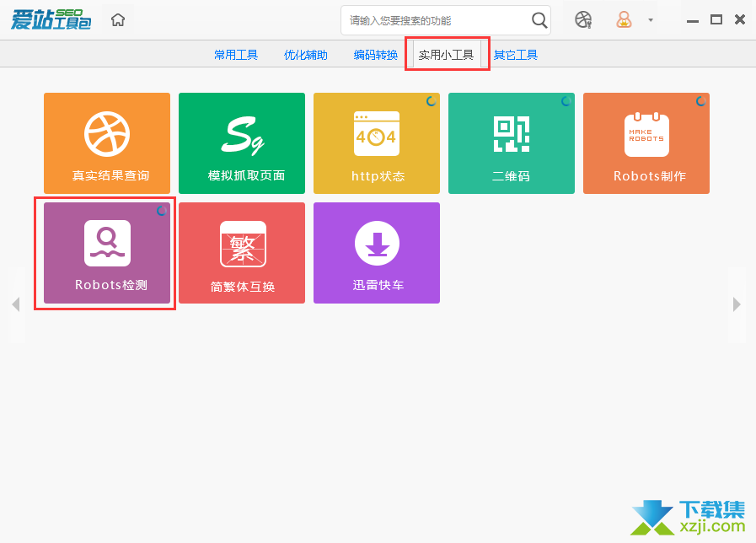Screen dimensions: 756x543
Task: Maximize the application window
Action: 716,19
